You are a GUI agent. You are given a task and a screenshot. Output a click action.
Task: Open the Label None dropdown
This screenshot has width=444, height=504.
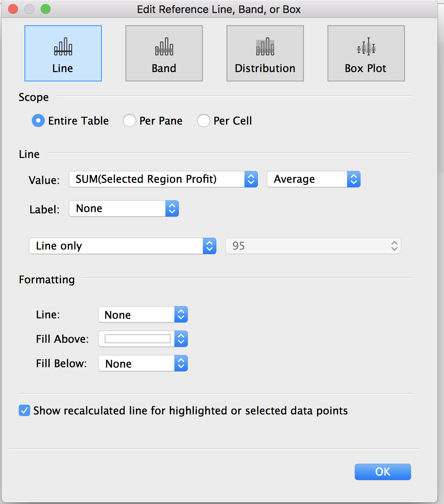coord(124,208)
